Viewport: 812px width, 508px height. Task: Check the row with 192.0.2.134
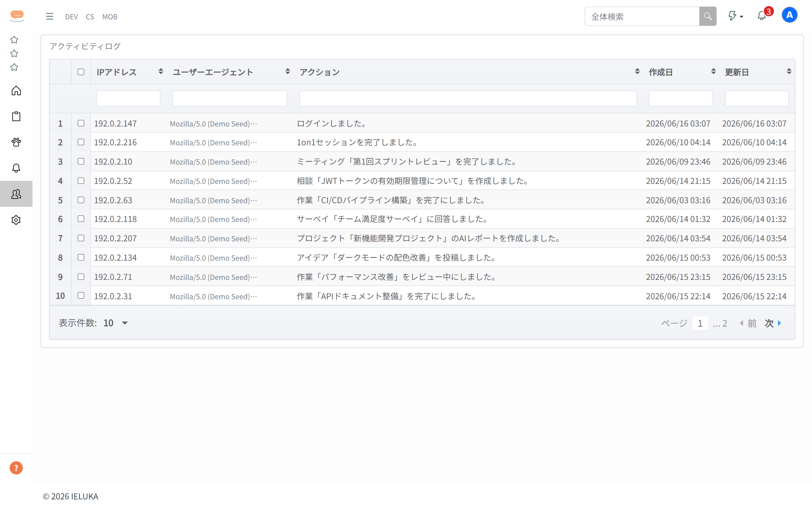pos(81,257)
